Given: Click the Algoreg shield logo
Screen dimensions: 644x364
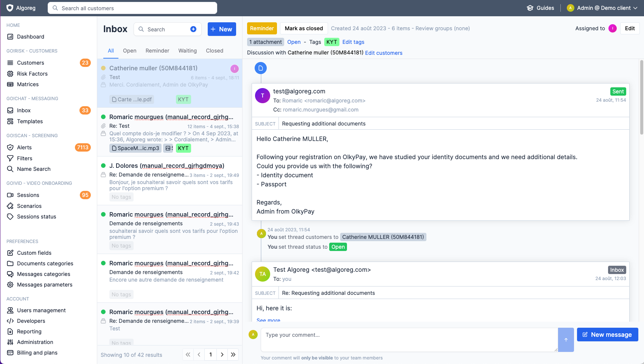Looking at the screenshot, I should click(10, 8).
